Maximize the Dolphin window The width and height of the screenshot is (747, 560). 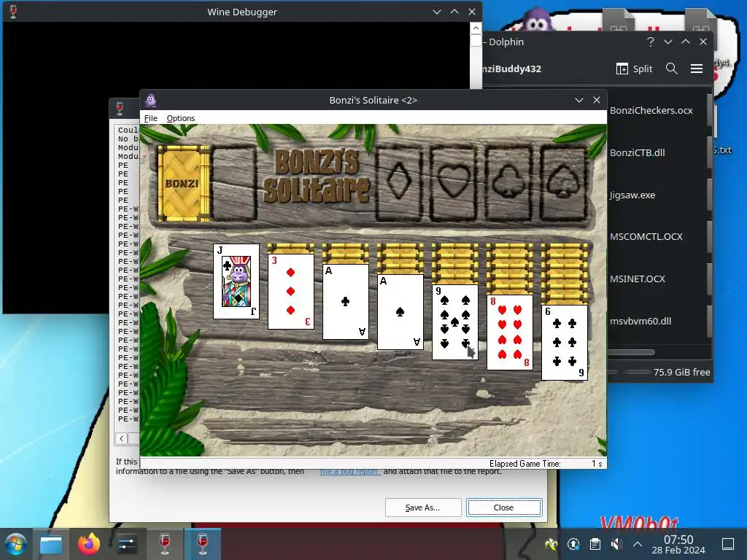pyautogui.click(x=686, y=42)
